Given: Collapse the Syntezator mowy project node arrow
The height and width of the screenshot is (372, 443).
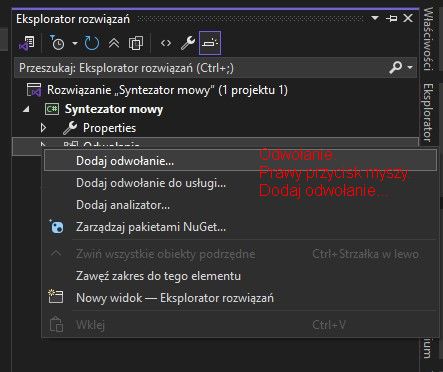Looking at the screenshot, I should pos(27,109).
